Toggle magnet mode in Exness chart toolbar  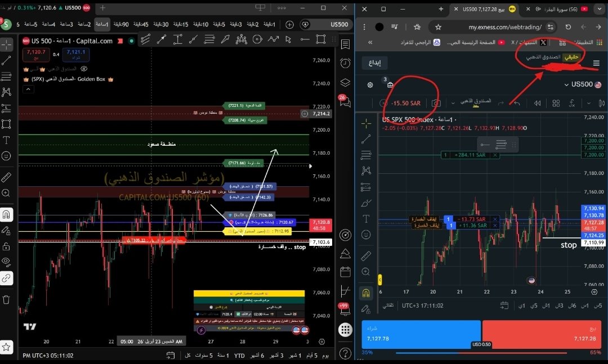[x=366, y=293]
